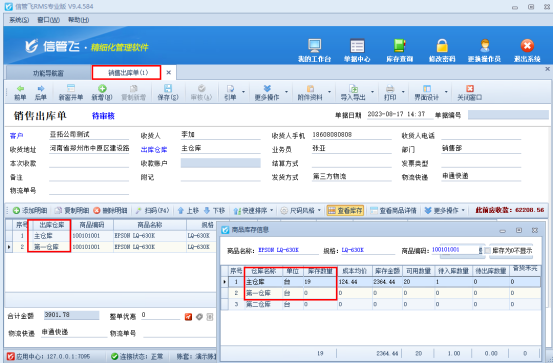The width and height of the screenshot is (553, 363).
Task: Click 添加明细 button
Action: tap(30, 211)
